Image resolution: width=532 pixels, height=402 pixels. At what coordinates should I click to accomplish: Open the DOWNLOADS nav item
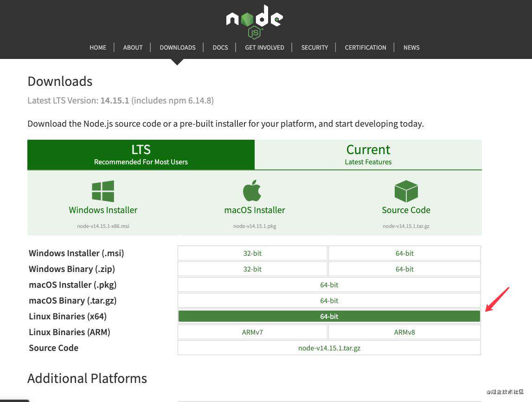(178, 47)
